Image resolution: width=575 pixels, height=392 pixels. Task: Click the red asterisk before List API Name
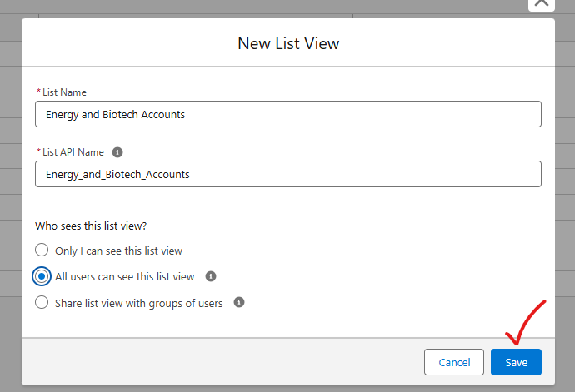coord(37,151)
